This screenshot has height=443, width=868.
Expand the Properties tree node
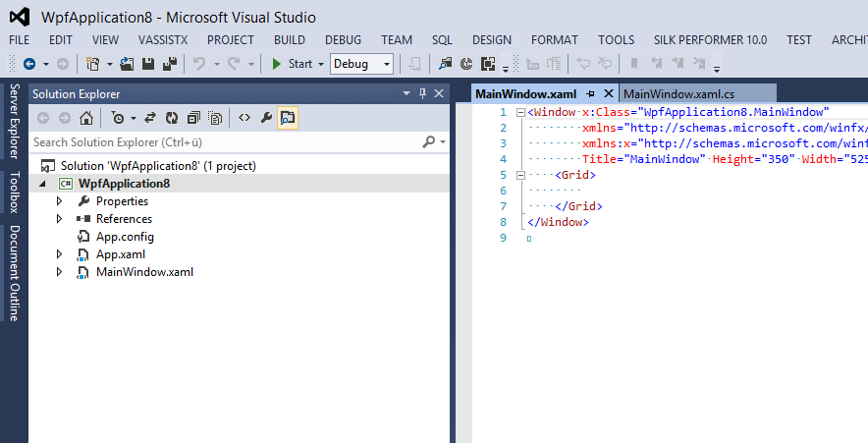tap(59, 201)
